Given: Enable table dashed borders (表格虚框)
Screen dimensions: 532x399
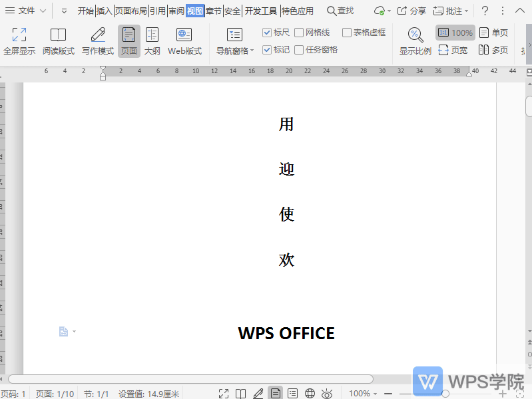Looking at the screenshot, I should [x=347, y=33].
